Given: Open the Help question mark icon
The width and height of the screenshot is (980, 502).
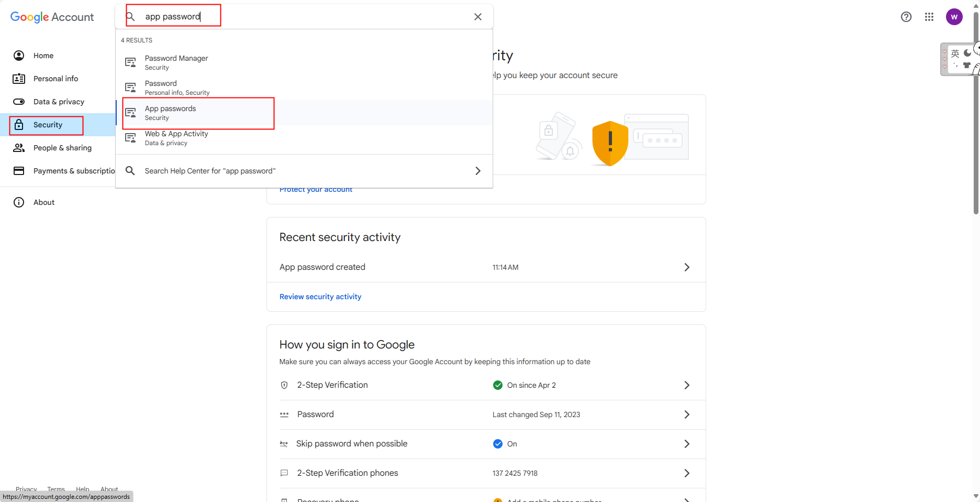Looking at the screenshot, I should (x=906, y=17).
